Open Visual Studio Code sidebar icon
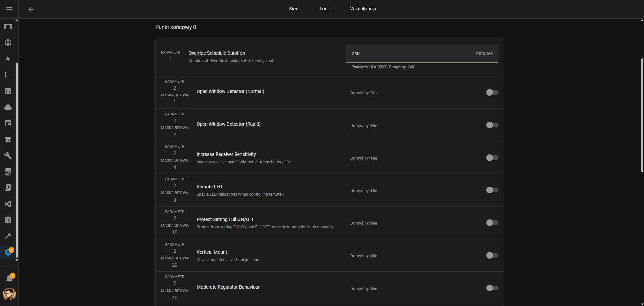This screenshot has width=644, height=306. click(x=8, y=204)
